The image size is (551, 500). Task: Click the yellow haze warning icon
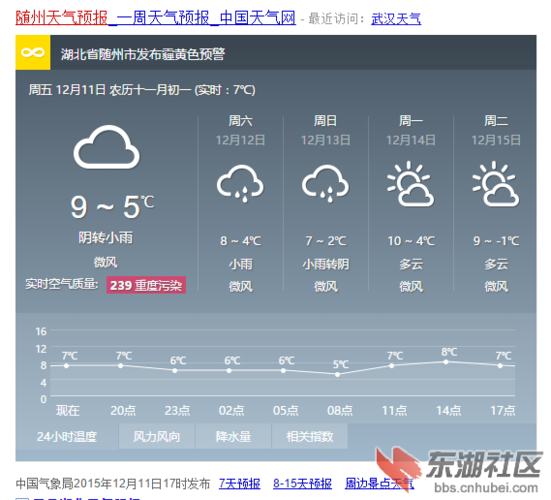click(x=33, y=53)
